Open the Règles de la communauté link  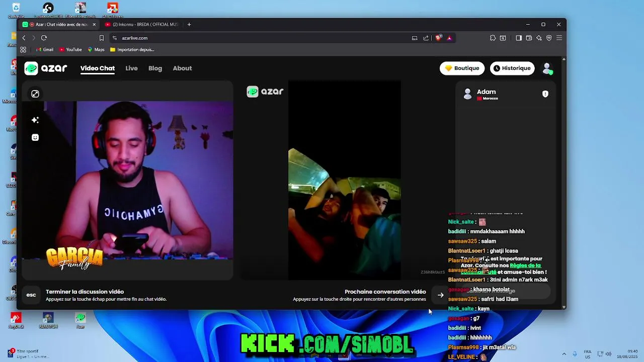point(525,265)
